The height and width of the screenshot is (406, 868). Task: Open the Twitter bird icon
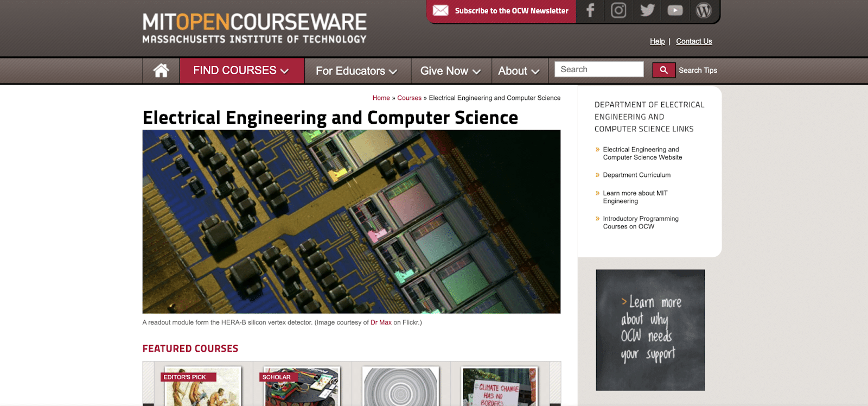coord(647,10)
